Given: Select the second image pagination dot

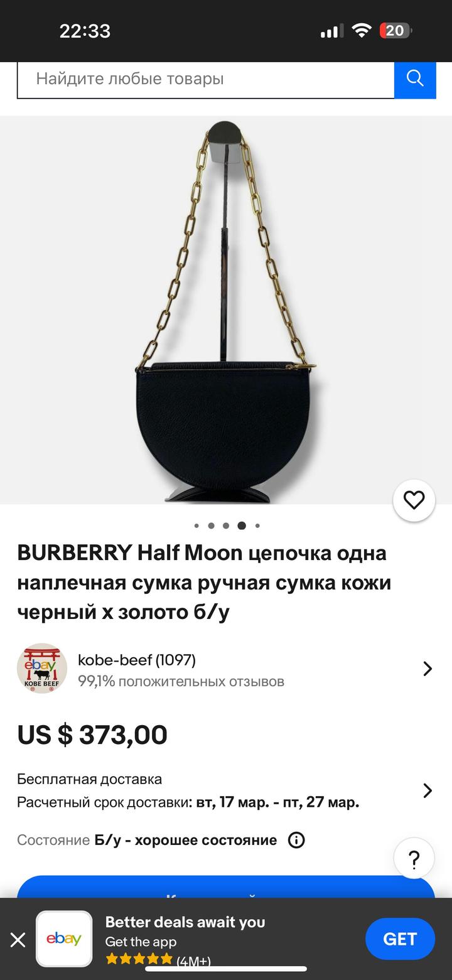Looking at the screenshot, I should pyautogui.click(x=211, y=526).
